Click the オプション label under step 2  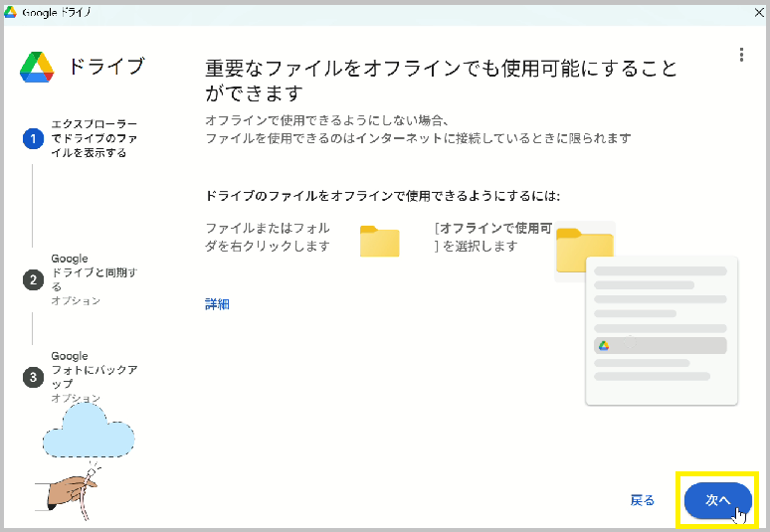(76, 300)
